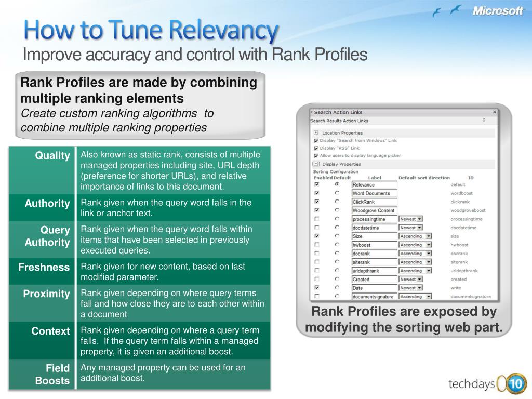
Task: Select Relevance as the default sort radio
Action: pyautogui.click(x=337, y=184)
